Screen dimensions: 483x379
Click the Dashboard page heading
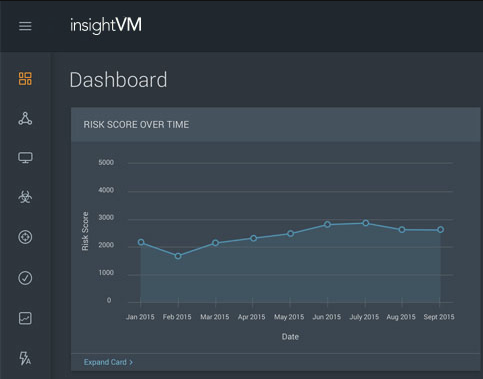[118, 80]
